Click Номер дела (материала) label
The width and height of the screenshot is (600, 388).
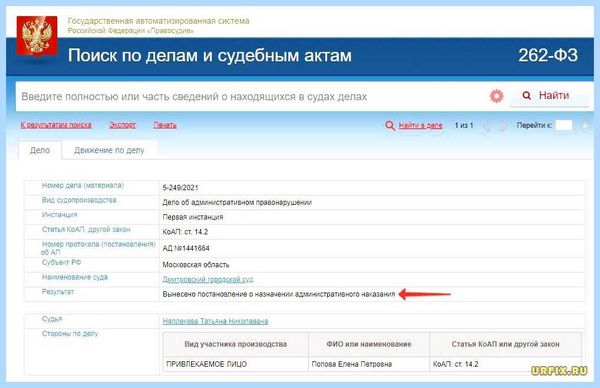coord(83,185)
